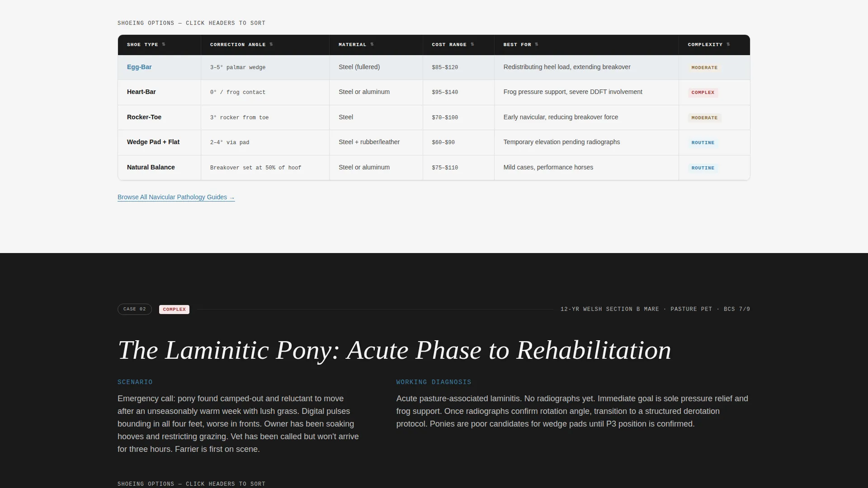Image resolution: width=868 pixels, height=488 pixels.
Task: Click the Material column sort icon
Action: tap(372, 44)
